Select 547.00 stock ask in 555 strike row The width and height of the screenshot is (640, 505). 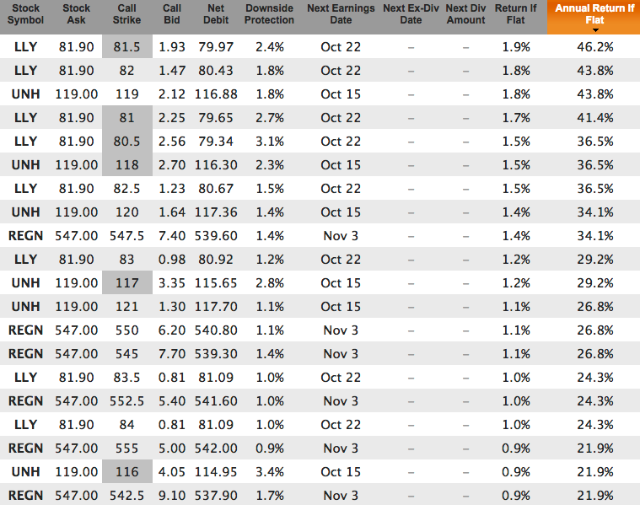coord(76,448)
